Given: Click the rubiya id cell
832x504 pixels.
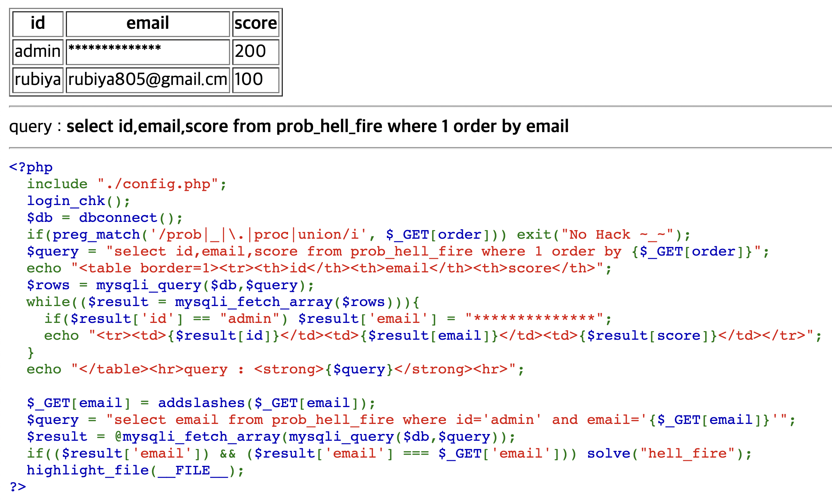Looking at the screenshot, I should coord(38,80).
